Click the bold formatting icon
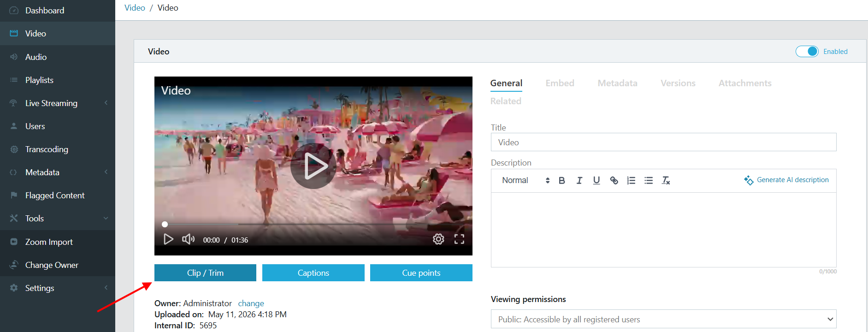Viewport: 868px width, 332px height. click(561, 180)
